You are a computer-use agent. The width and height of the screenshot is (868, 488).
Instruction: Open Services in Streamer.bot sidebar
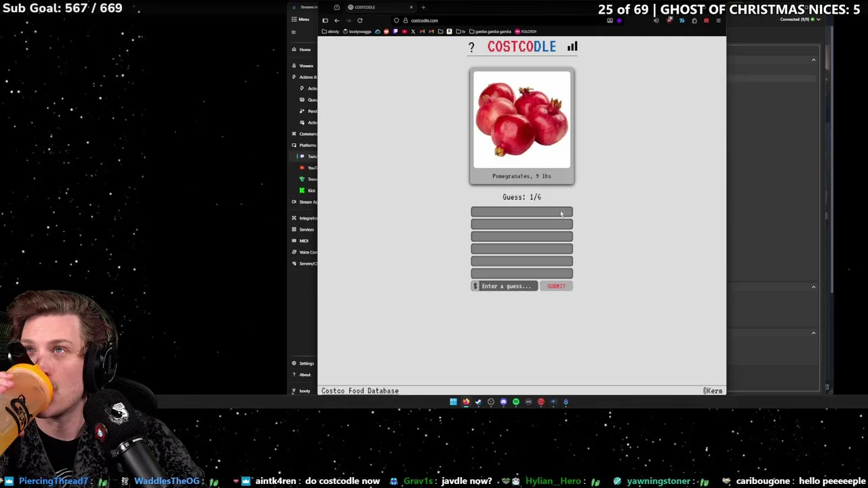point(303,229)
